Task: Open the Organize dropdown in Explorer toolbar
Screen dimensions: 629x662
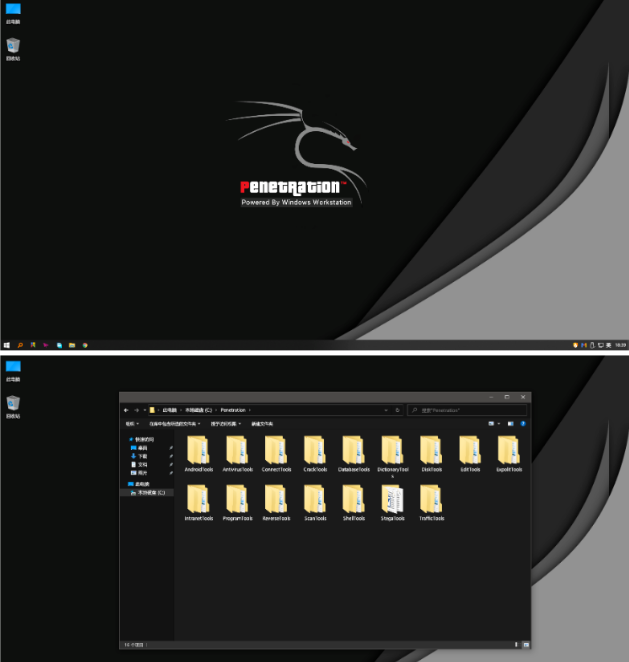Action: pos(132,423)
